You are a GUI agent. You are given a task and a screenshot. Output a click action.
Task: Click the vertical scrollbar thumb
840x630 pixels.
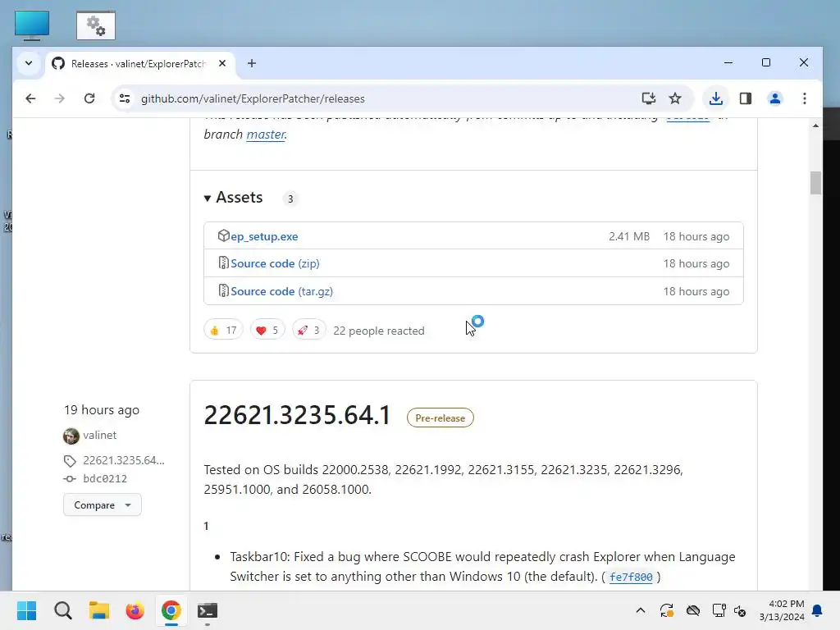click(x=815, y=183)
